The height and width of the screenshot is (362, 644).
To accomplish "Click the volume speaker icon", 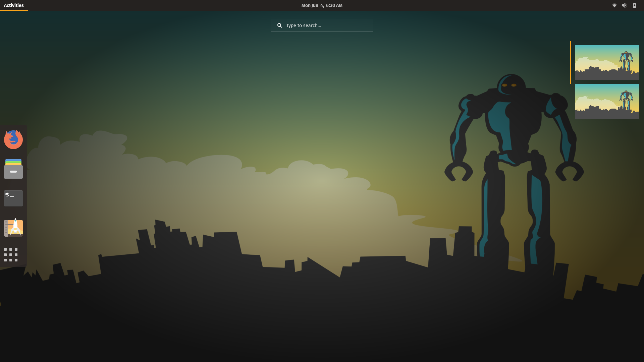I will pyautogui.click(x=624, y=5).
